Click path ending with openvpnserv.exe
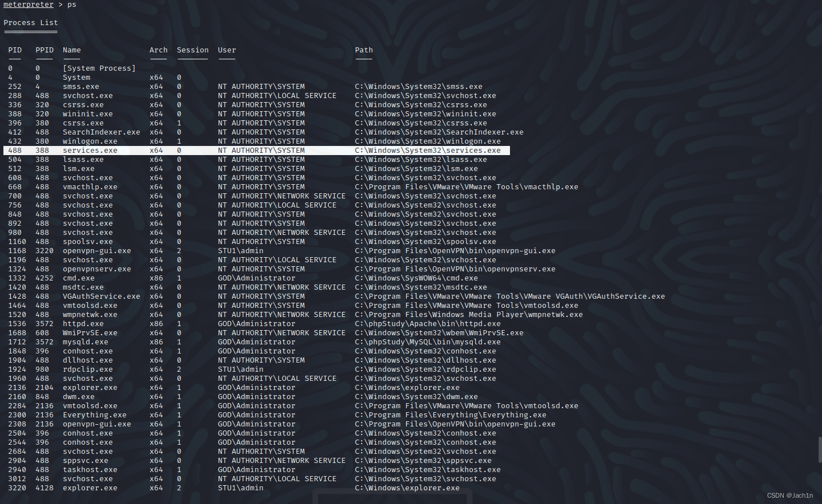822x504 pixels. (x=455, y=269)
